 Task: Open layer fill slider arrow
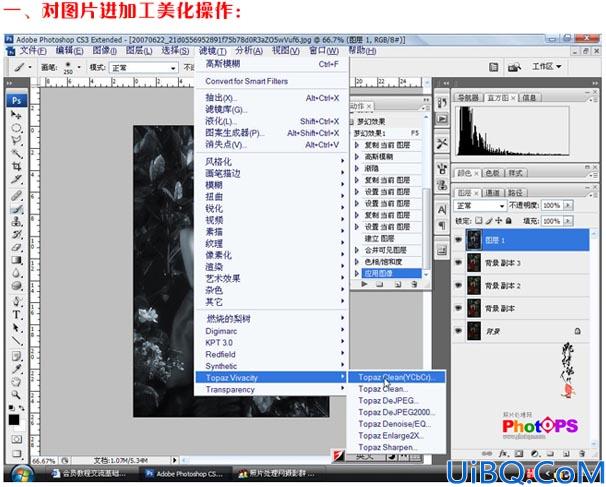[x=568, y=221]
